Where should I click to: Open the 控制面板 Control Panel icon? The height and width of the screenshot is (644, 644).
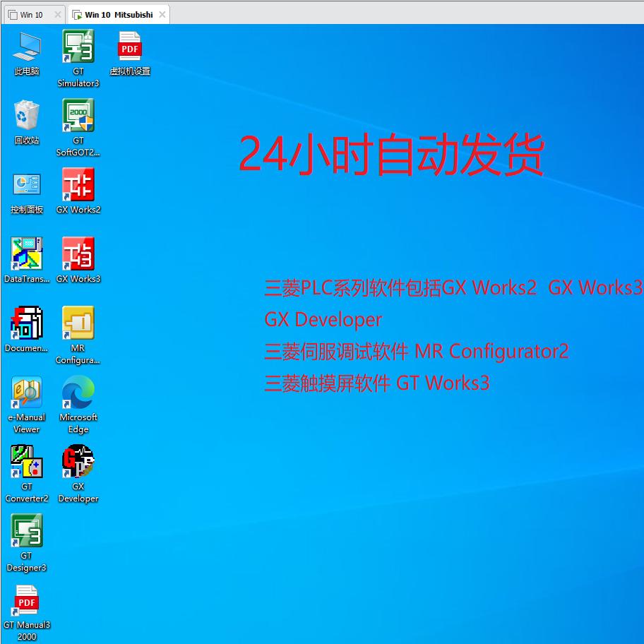(27, 192)
